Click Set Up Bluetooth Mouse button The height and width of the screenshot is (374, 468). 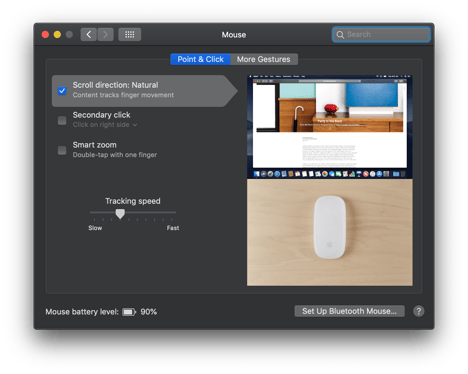349,311
